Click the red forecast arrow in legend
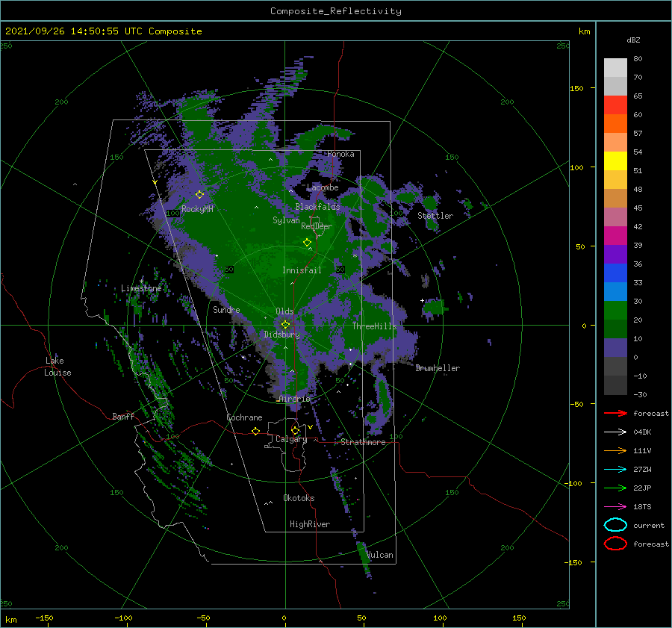 tap(615, 413)
